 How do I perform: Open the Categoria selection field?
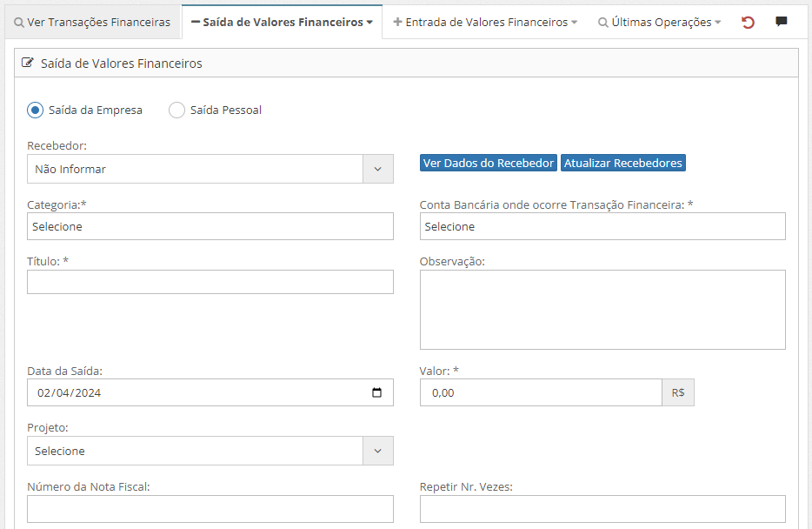pos(210,226)
